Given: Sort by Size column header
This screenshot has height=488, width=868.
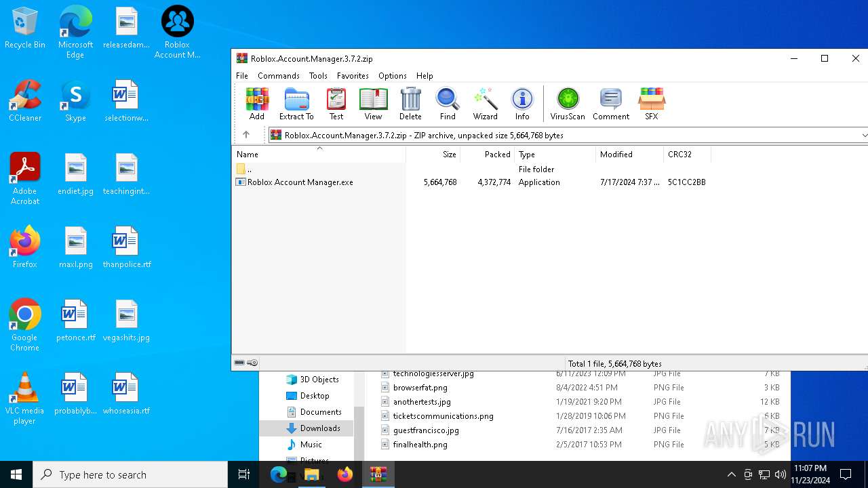Looking at the screenshot, I should (x=433, y=155).
